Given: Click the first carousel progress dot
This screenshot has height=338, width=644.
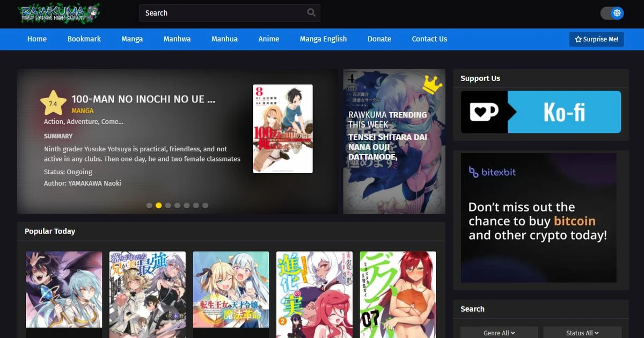Looking at the screenshot, I should click(x=149, y=205).
